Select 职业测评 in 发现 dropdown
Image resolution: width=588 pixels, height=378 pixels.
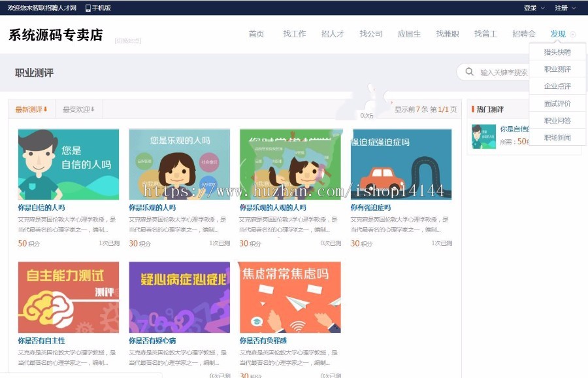[x=557, y=69]
